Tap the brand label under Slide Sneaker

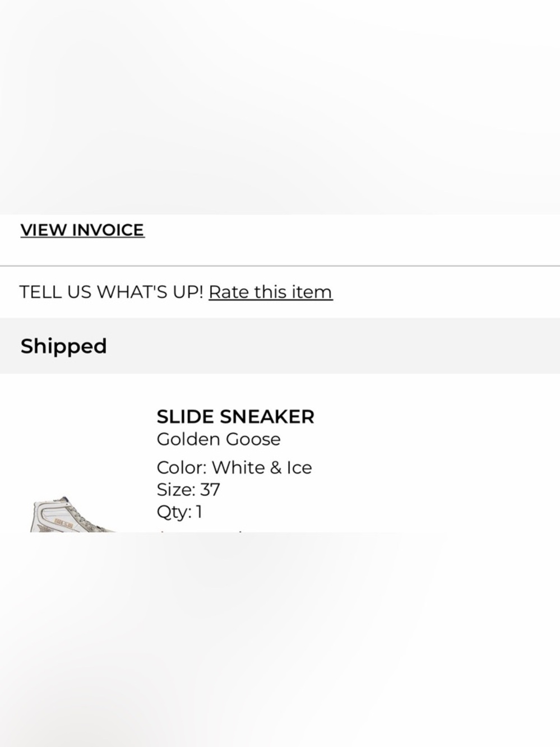(218, 439)
